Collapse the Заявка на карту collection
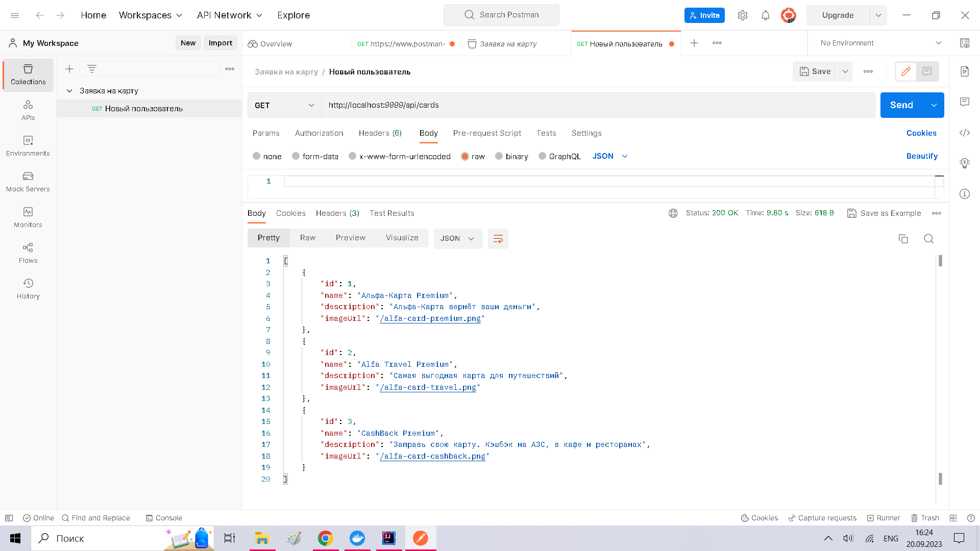The image size is (980, 551). click(x=70, y=90)
